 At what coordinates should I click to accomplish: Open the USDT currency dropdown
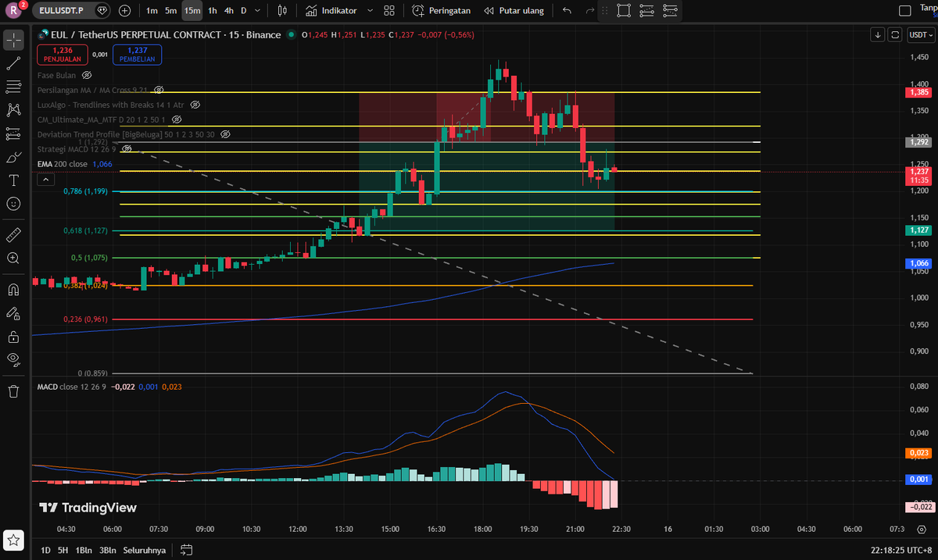pyautogui.click(x=920, y=34)
